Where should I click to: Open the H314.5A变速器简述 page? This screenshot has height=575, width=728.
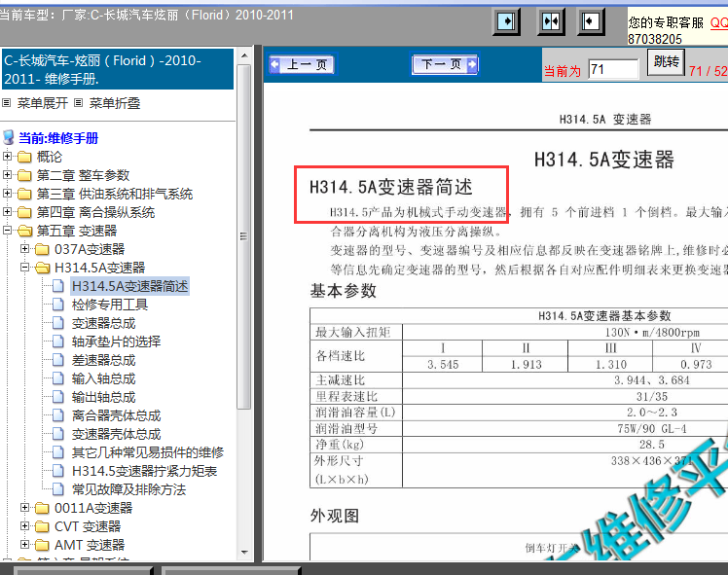(129, 286)
